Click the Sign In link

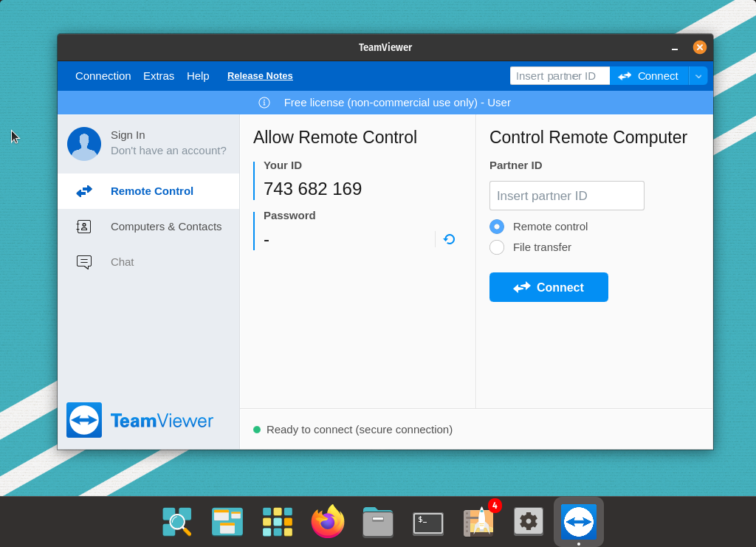tap(128, 135)
